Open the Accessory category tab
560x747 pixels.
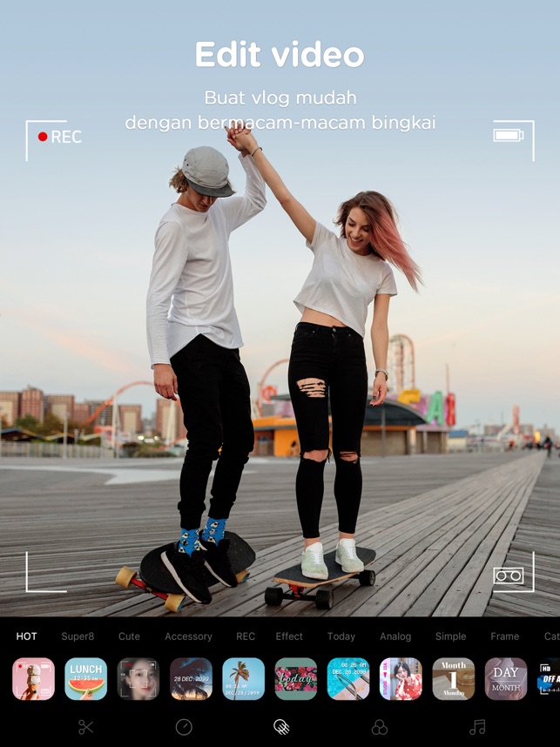pyautogui.click(x=188, y=636)
